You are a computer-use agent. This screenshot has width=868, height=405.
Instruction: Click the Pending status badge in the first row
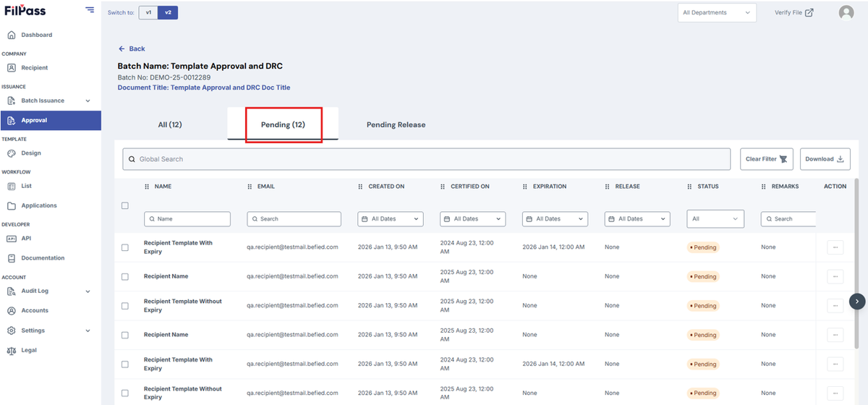(703, 247)
